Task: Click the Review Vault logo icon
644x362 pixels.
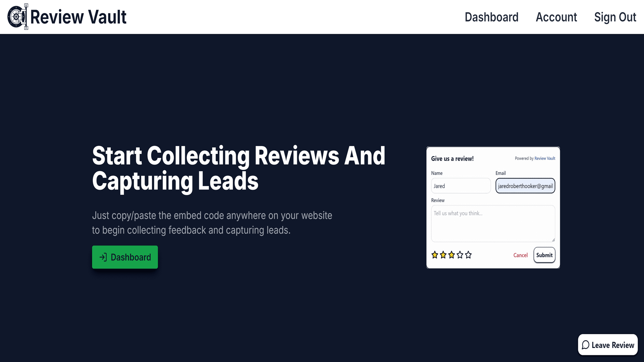Action: coord(17,16)
